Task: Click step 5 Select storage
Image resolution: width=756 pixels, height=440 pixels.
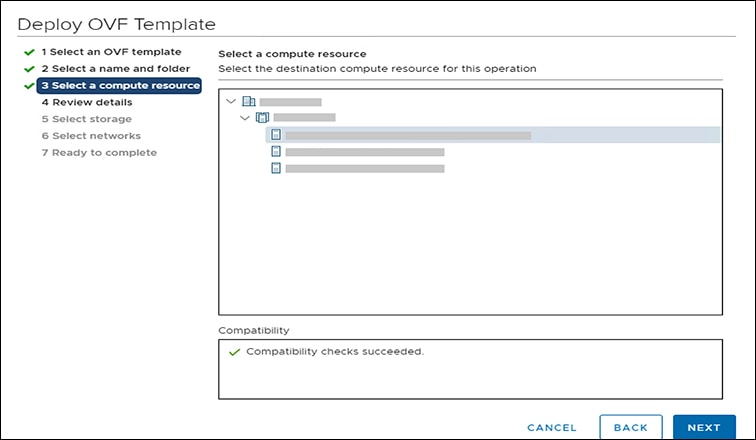Action: point(86,119)
